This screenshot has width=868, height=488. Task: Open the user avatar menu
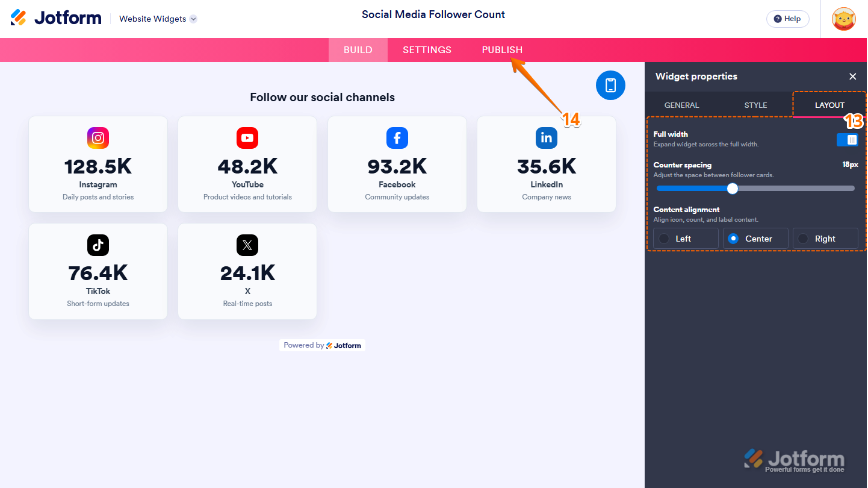843,19
